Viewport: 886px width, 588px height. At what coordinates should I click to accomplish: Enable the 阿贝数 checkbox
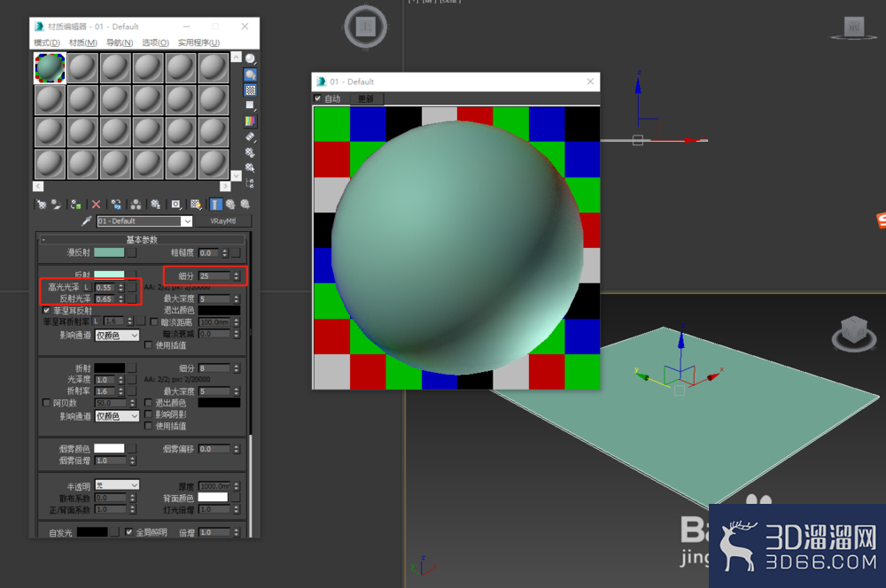tap(46, 403)
